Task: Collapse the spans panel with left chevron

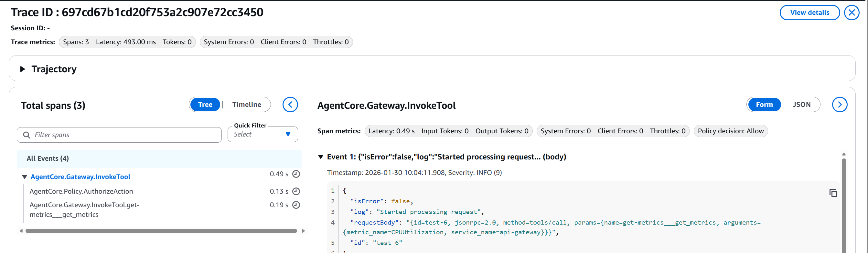Action: click(x=290, y=105)
